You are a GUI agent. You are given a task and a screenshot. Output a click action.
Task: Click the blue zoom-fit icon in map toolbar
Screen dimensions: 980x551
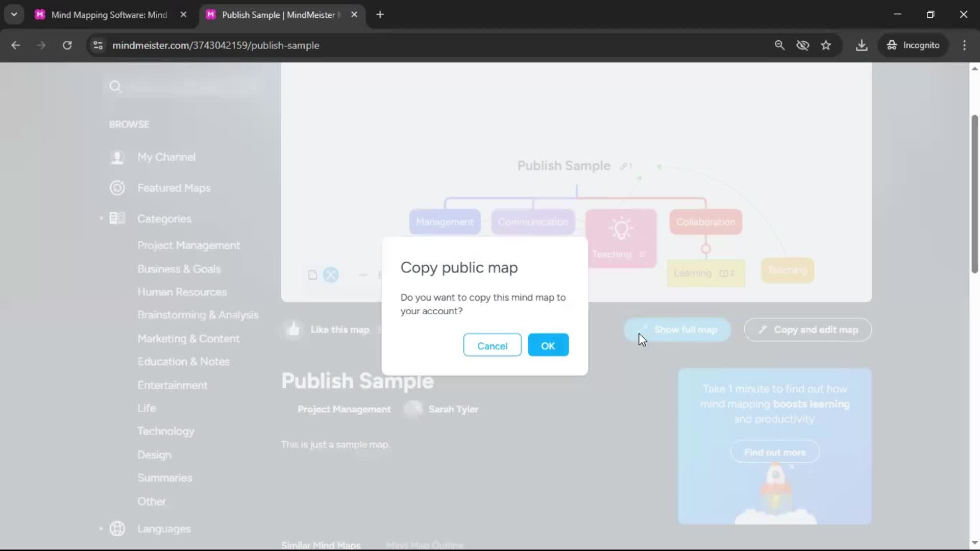[x=331, y=274]
